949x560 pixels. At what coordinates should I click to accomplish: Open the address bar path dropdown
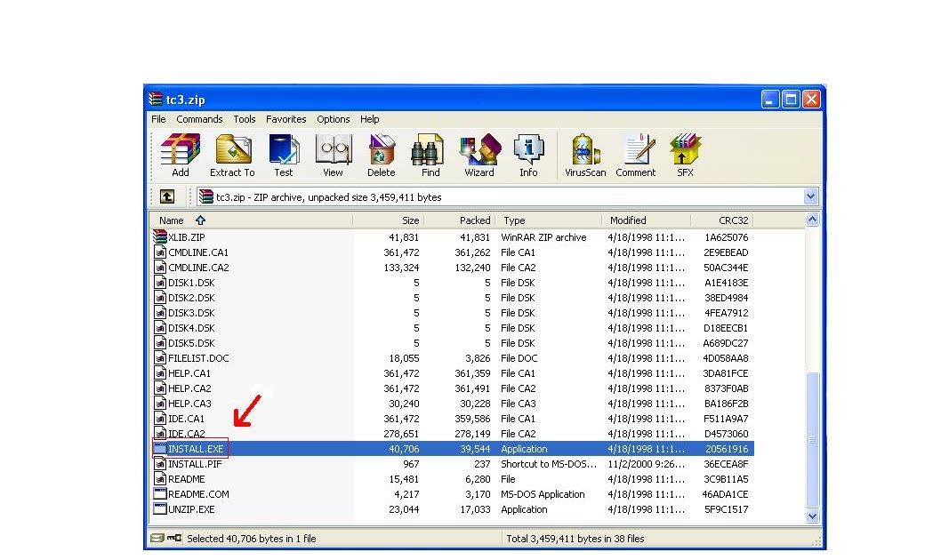tap(811, 196)
